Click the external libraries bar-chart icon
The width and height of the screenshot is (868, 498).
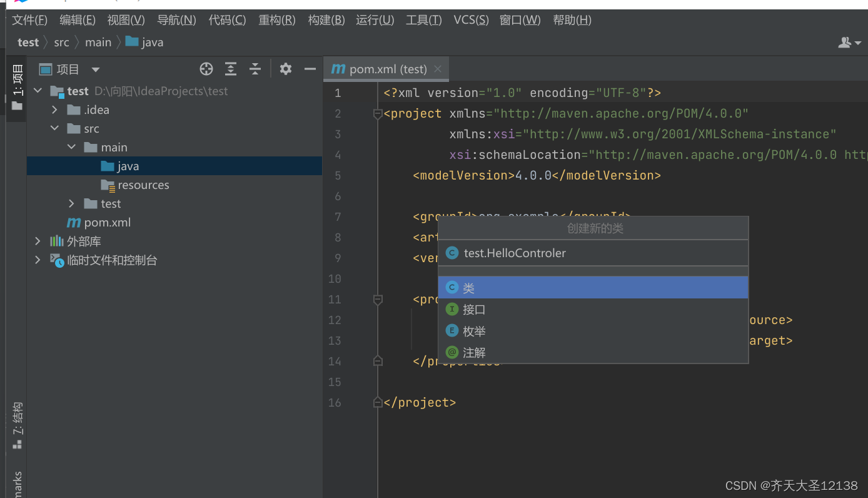(x=57, y=241)
